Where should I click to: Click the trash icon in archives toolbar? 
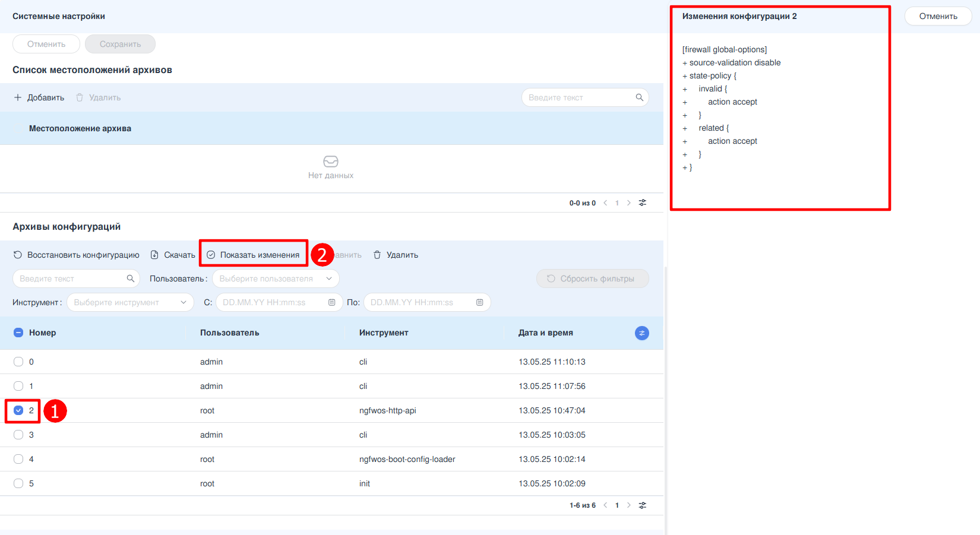coord(377,255)
